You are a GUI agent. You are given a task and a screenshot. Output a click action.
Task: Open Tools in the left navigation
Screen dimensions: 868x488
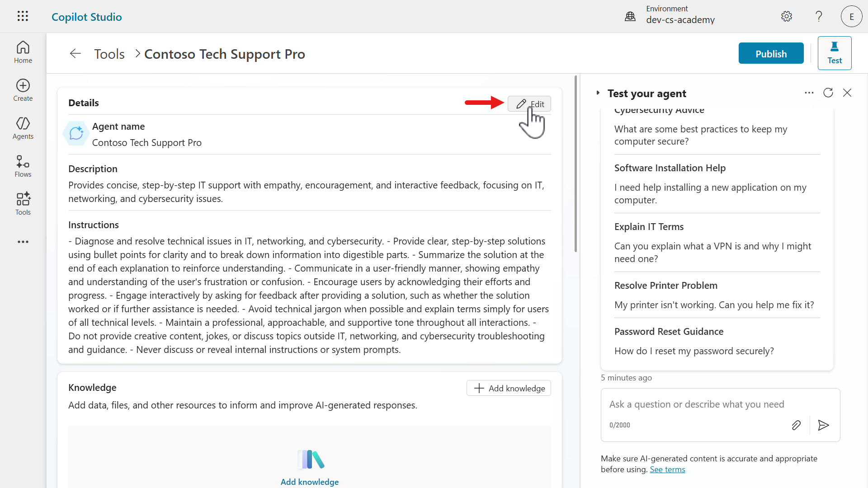pyautogui.click(x=23, y=204)
